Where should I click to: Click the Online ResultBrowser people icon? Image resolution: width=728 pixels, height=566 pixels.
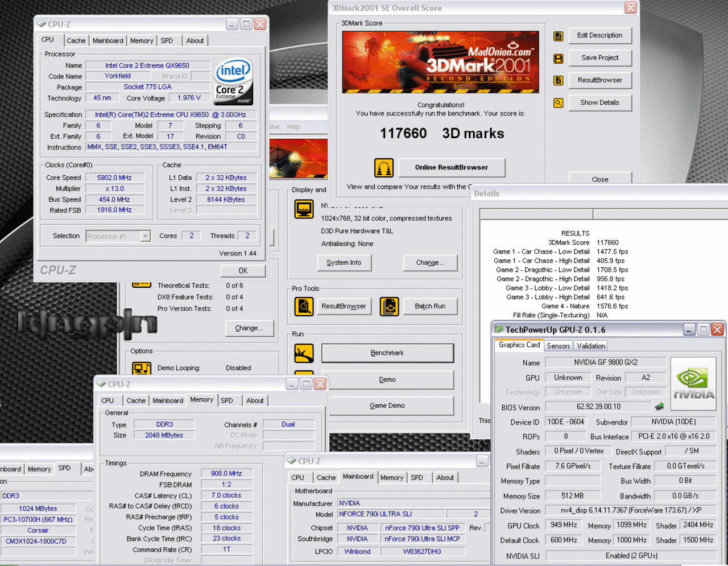[x=384, y=168]
